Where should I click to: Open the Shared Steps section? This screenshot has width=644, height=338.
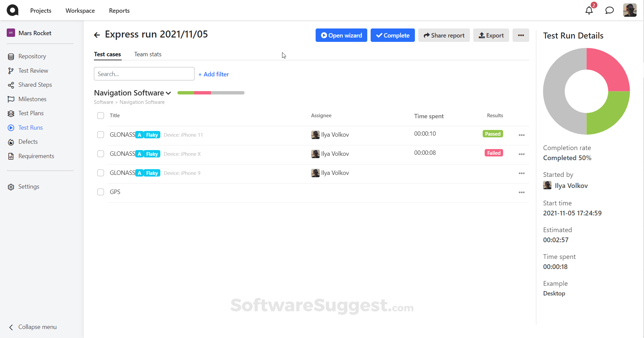[x=35, y=85]
